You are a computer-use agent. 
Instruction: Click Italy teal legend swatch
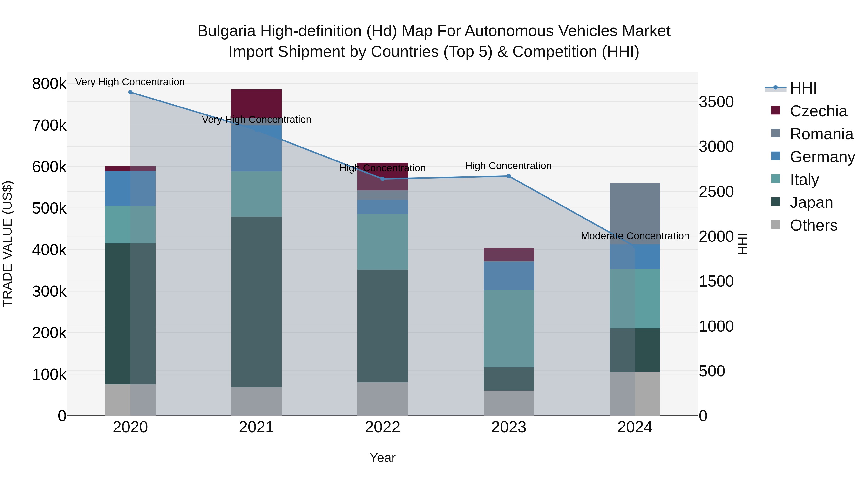pyautogui.click(x=775, y=179)
